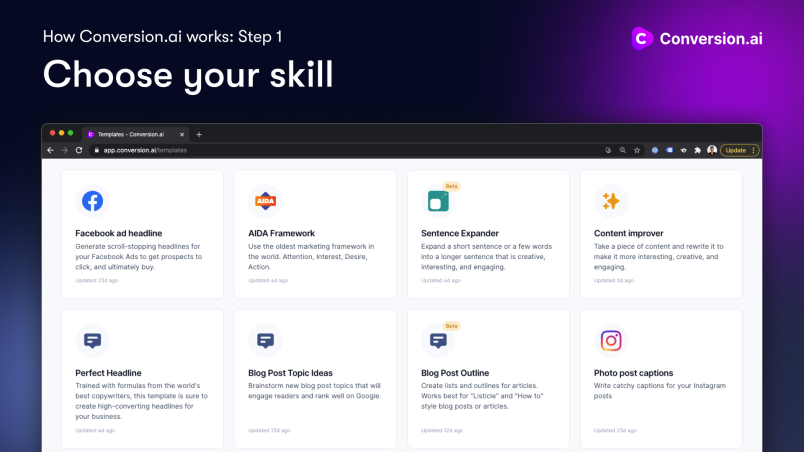
Task: Click 'Updated 3d ago' under Content improver
Action: click(x=614, y=280)
